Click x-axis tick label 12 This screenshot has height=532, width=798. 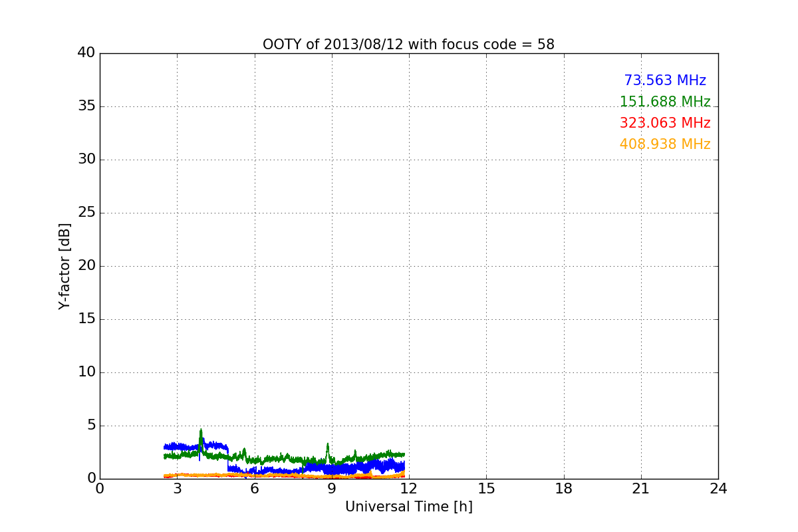point(409,489)
